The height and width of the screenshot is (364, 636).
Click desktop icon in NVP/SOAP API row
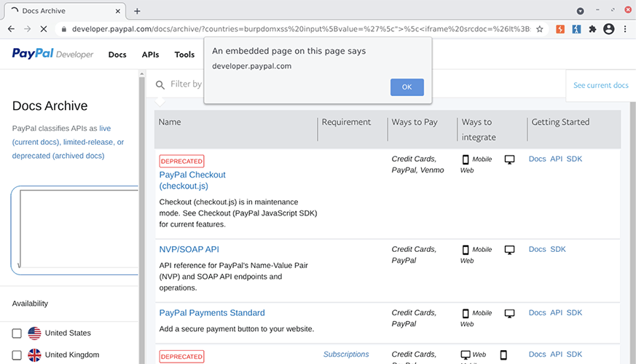tap(509, 250)
